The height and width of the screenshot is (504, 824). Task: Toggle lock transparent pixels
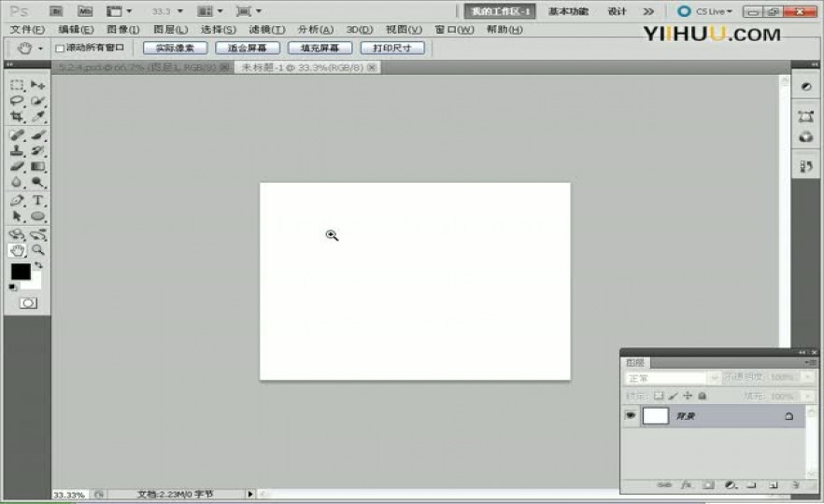click(659, 396)
